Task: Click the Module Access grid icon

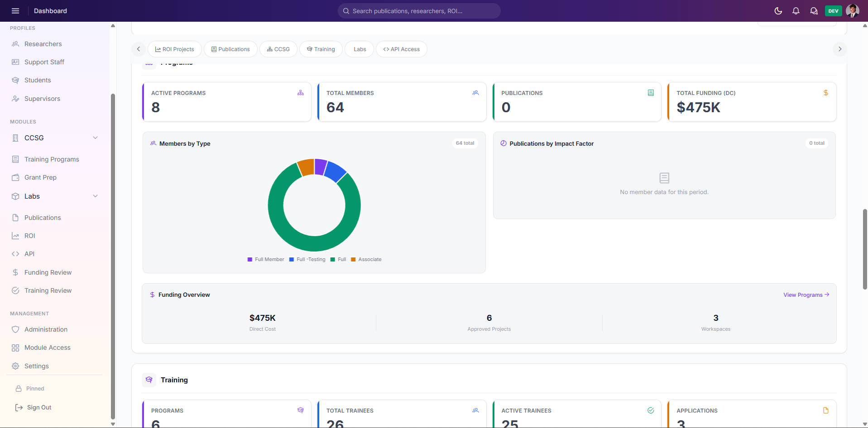Action: (15, 348)
